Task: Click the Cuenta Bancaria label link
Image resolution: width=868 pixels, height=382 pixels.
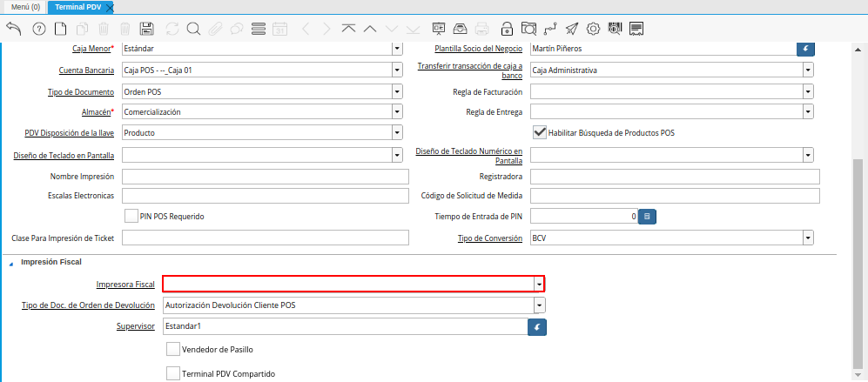Action: click(86, 70)
